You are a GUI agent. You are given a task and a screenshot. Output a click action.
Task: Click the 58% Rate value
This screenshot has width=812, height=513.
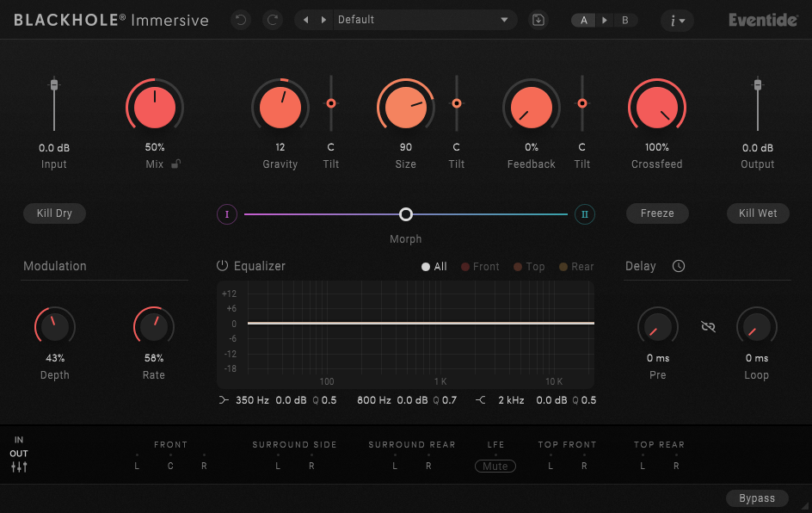tap(154, 358)
